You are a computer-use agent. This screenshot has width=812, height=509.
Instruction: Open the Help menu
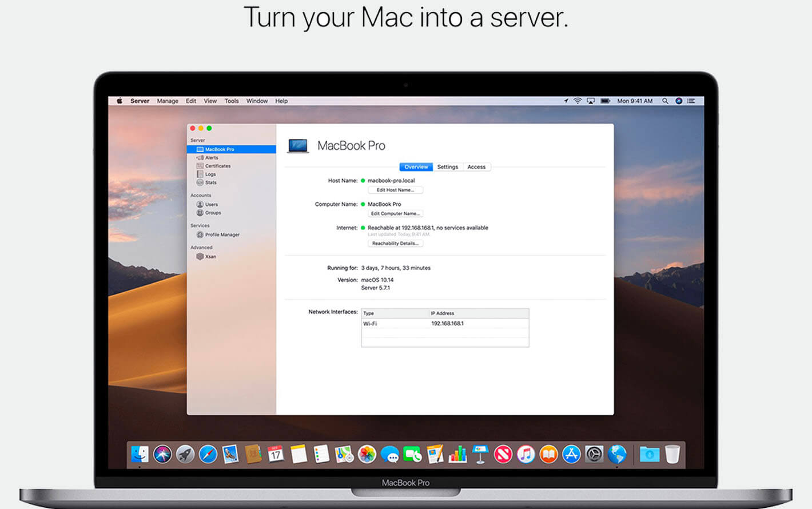click(x=281, y=101)
